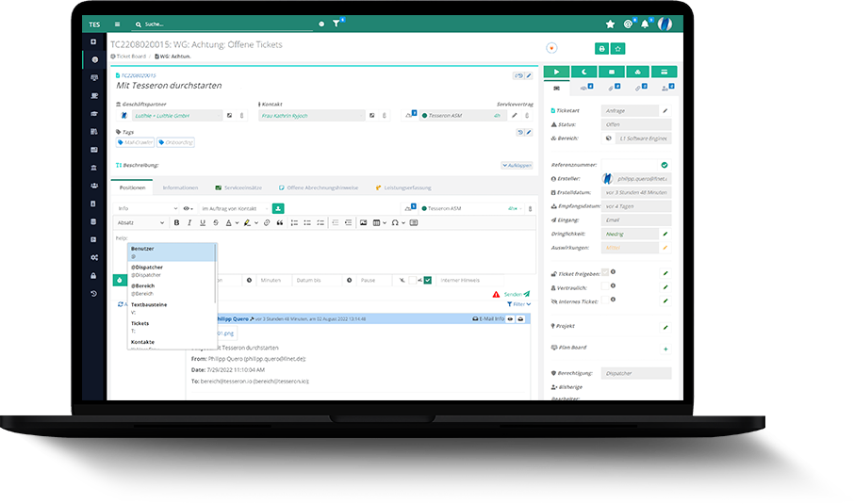Viewport: 854px width, 504px height.
Task: Open the hamburger menu in top bar
Action: tap(117, 24)
